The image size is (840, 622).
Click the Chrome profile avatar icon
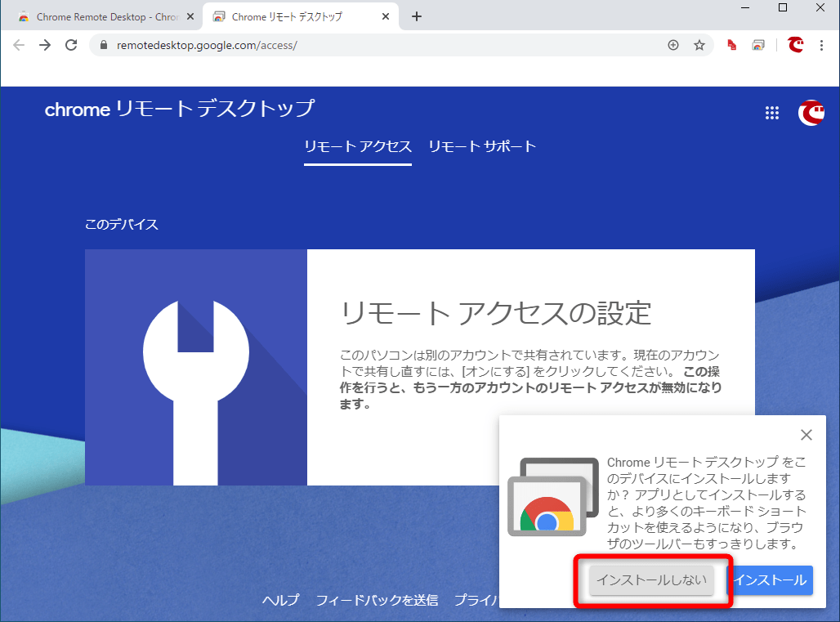795,45
